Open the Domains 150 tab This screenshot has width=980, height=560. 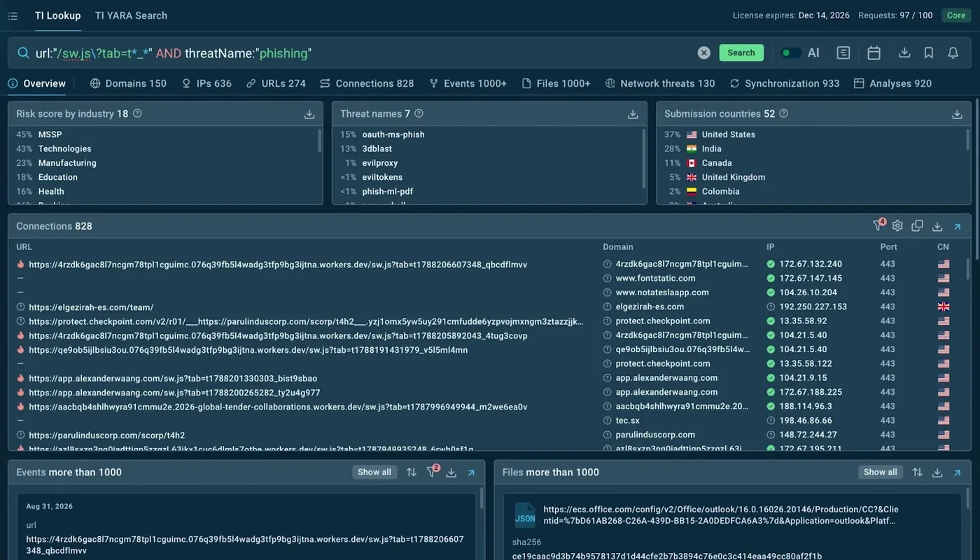129,83
